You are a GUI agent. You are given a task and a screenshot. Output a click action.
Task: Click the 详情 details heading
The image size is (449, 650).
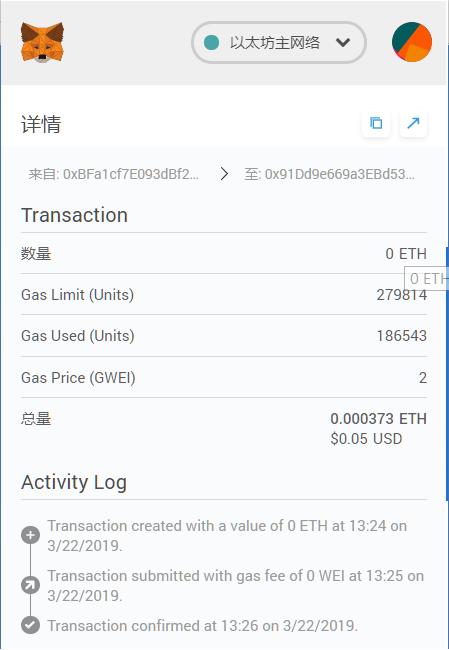[x=41, y=124]
